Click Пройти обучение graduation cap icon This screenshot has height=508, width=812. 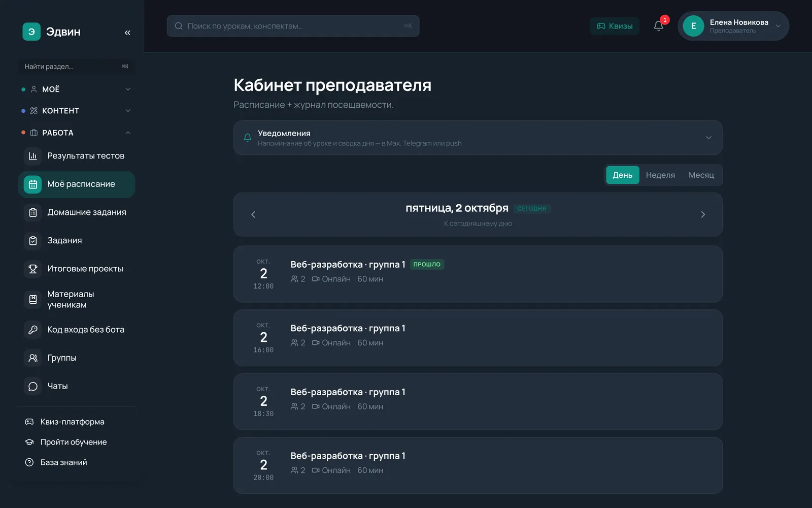29,442
